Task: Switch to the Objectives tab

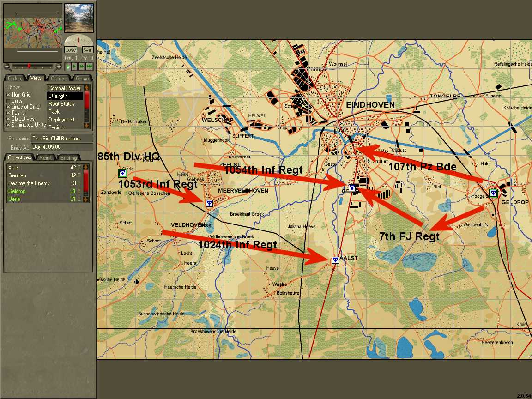Action: click(x=19, y=157)
